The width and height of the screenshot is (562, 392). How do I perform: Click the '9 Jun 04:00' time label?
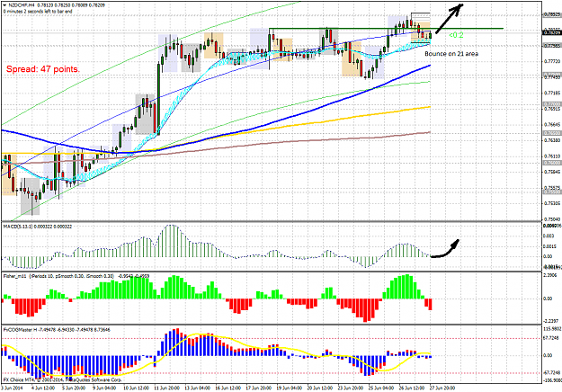[104, 388]
